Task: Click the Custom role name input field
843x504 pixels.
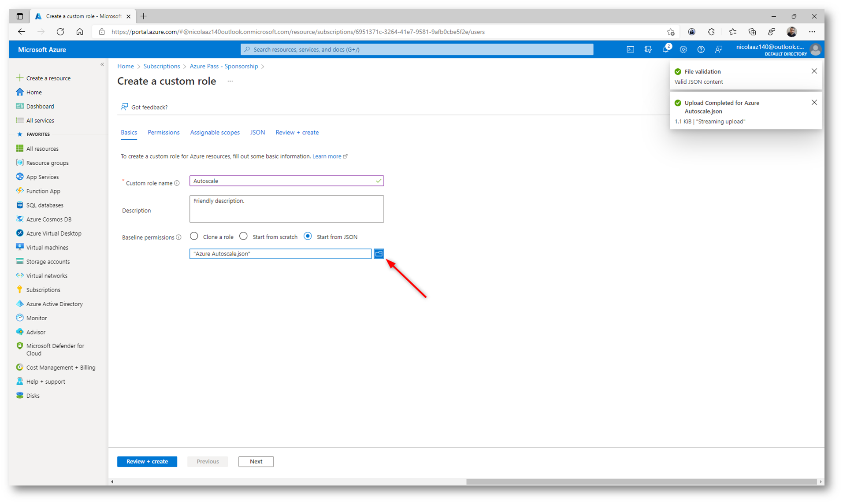Action: (x=286, y=181)
